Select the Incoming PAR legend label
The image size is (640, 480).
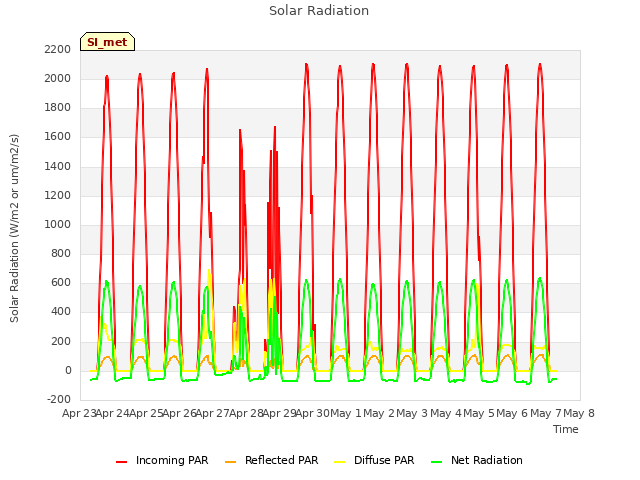click(172, 460)
